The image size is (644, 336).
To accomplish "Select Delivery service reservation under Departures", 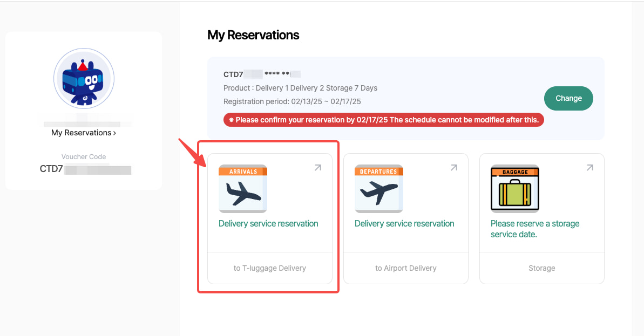I will pos(404,224).
